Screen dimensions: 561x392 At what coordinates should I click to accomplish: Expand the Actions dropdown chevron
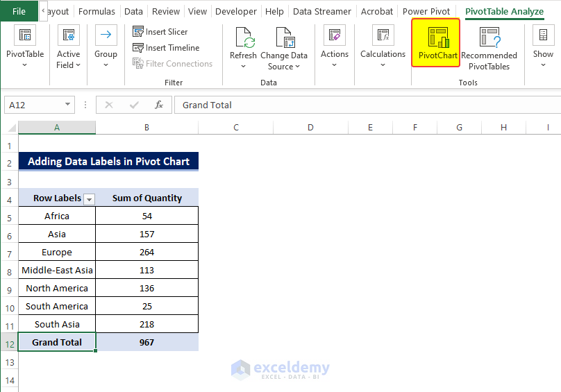[x=334, y=65]
